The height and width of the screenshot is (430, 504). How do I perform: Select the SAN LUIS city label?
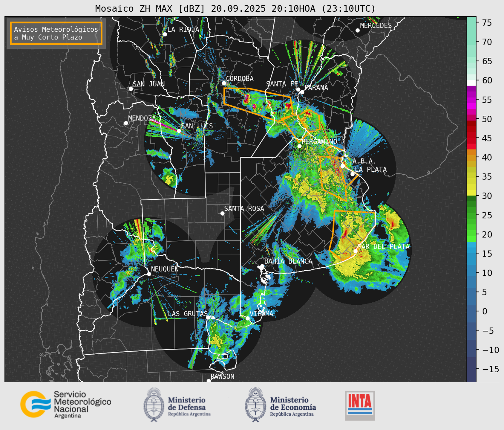click(x=197, y=126)
